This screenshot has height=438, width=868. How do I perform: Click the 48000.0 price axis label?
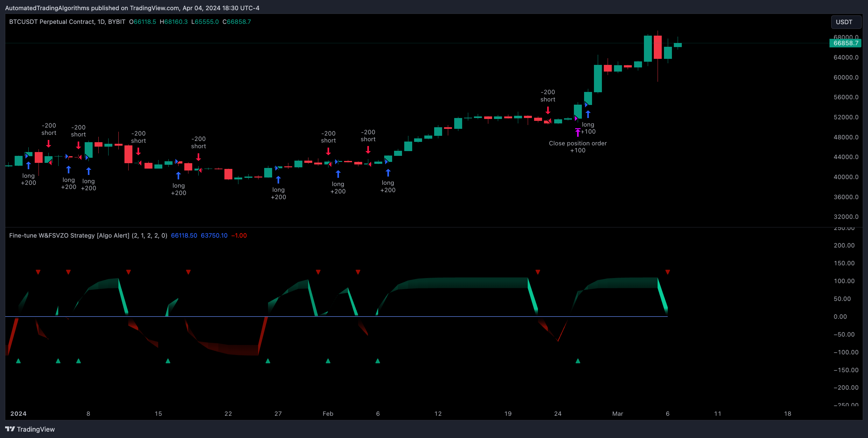pyautogui.click(x=846, y=137)
